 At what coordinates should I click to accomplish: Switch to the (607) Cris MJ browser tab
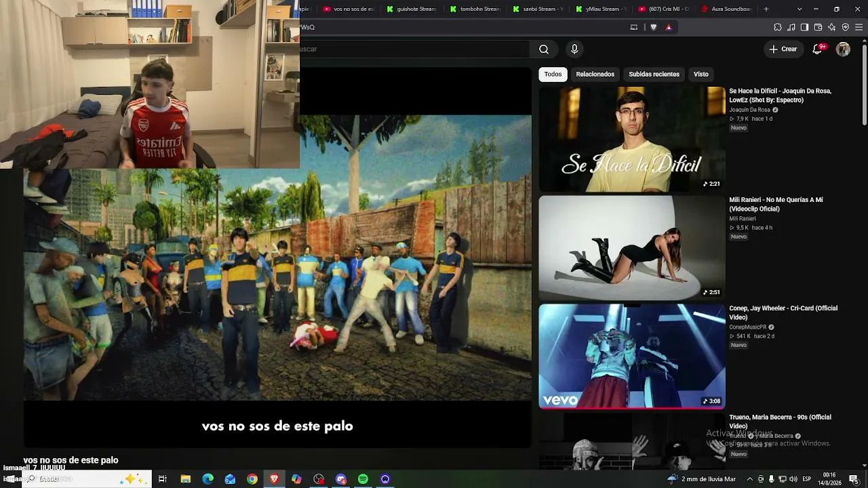663,9
